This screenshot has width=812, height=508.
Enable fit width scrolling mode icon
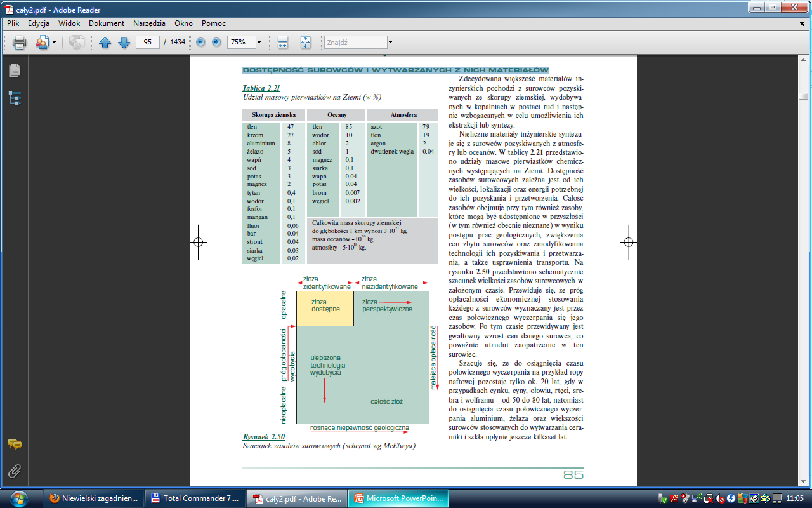coord(283,43)
